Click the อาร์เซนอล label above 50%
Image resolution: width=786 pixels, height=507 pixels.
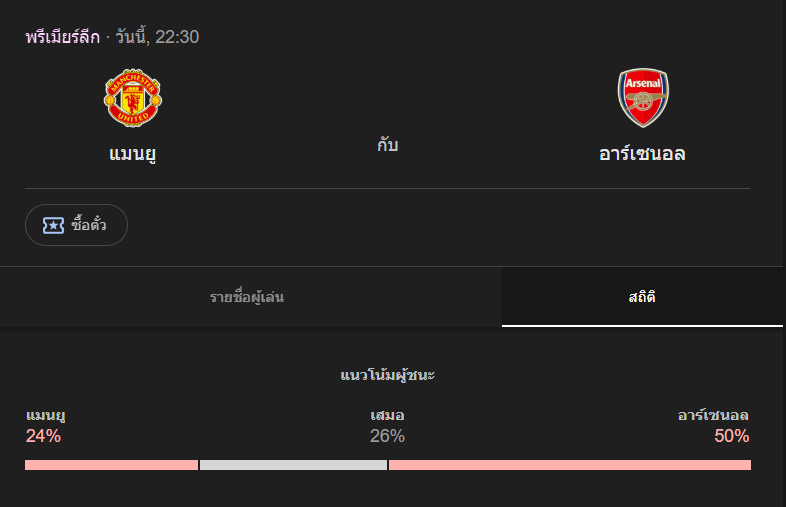point(713,415)
